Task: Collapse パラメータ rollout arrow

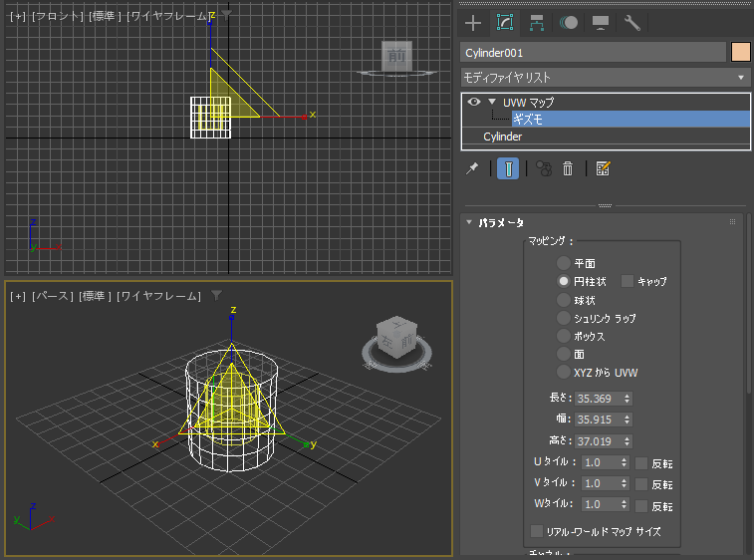Action: click(469, 222)
